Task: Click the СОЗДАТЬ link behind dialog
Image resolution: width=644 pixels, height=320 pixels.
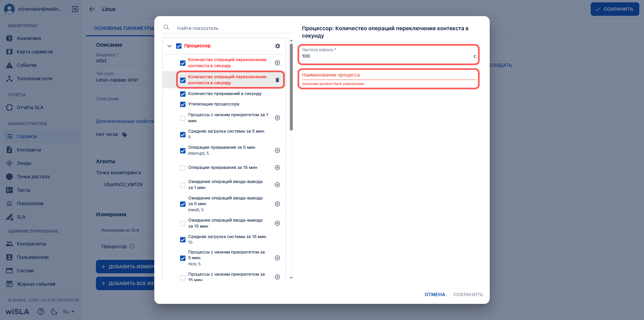Action: [500, 65]
